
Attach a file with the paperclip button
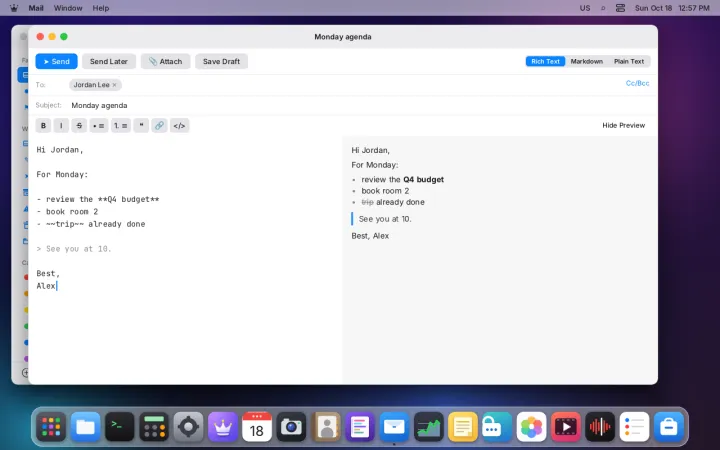coord(165,62)
